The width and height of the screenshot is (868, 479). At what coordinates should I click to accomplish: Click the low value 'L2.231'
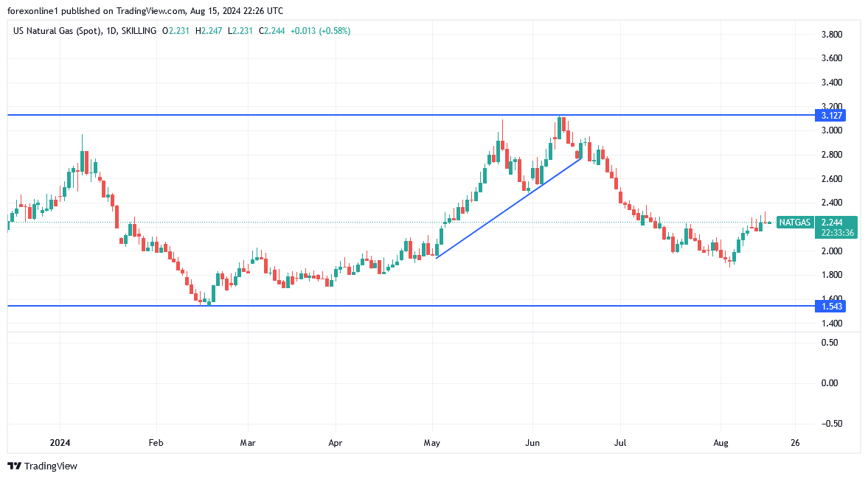240,31
